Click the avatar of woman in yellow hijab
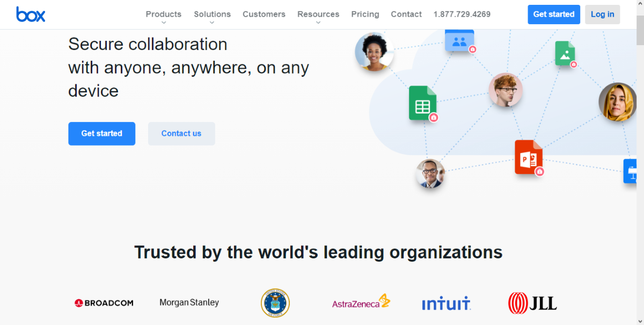 coord(617,102)
